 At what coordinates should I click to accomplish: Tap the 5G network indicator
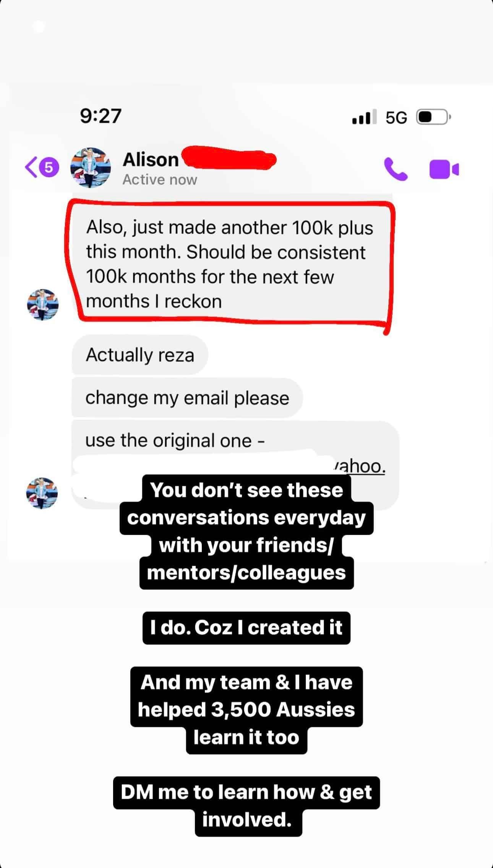click(396, 118)
